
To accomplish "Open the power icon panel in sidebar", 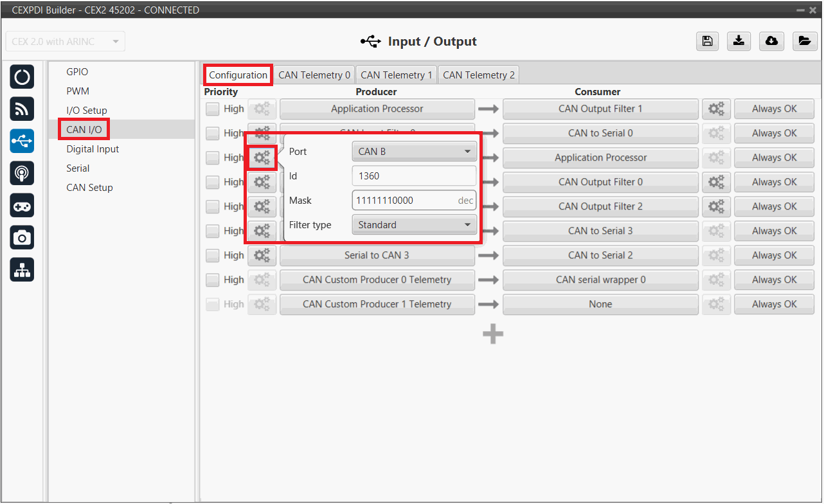I will 22,77.
